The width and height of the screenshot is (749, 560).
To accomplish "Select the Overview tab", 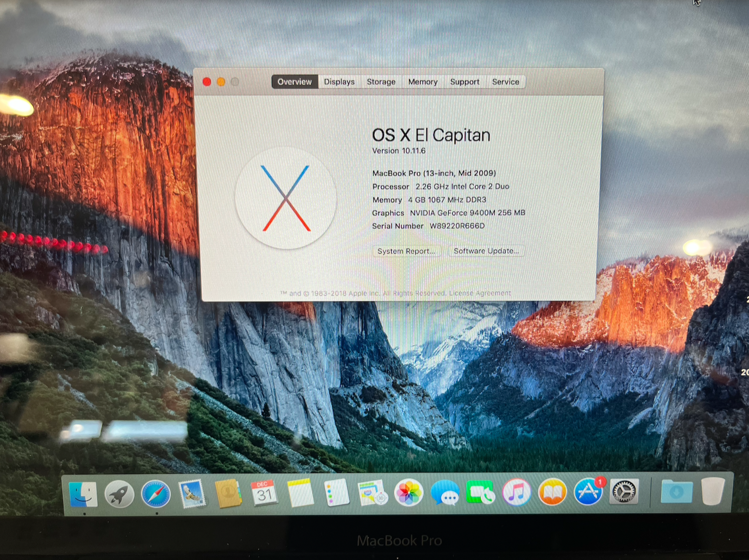I will coord(294,81).
